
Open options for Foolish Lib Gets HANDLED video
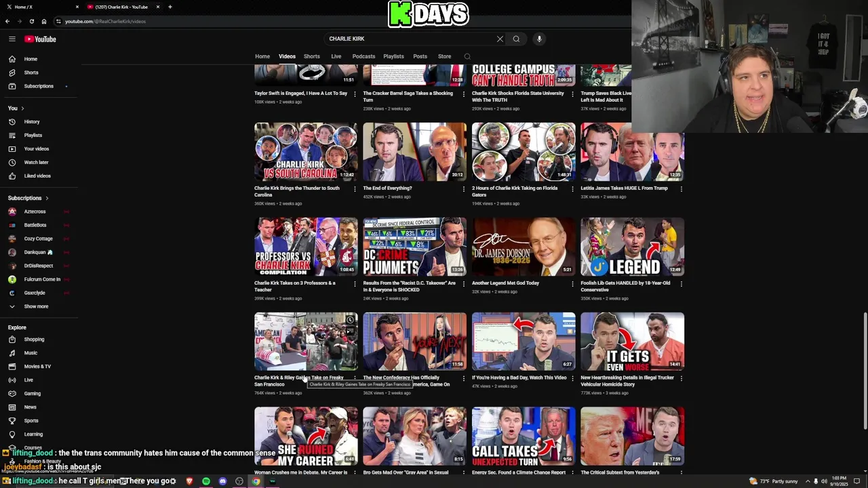pyautogui.click(x=681, y=284)
